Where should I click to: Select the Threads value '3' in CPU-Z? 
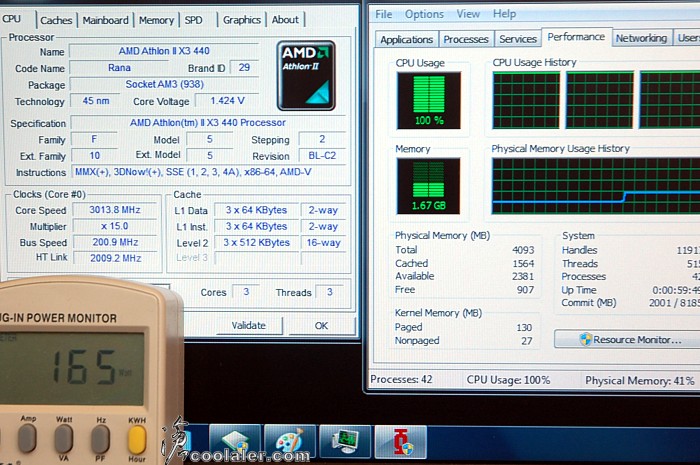pyautogui.click(x=329, y=292)
